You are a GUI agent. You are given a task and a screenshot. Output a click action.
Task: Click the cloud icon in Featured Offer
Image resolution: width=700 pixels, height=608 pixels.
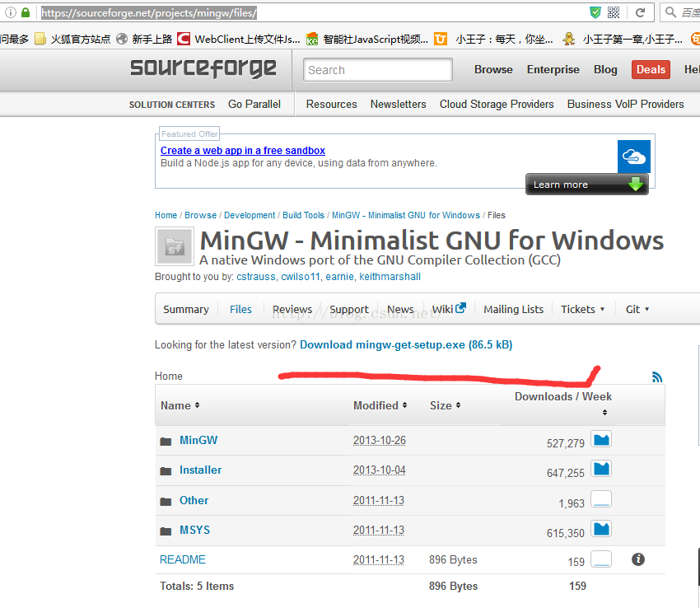tap(634, 157)
